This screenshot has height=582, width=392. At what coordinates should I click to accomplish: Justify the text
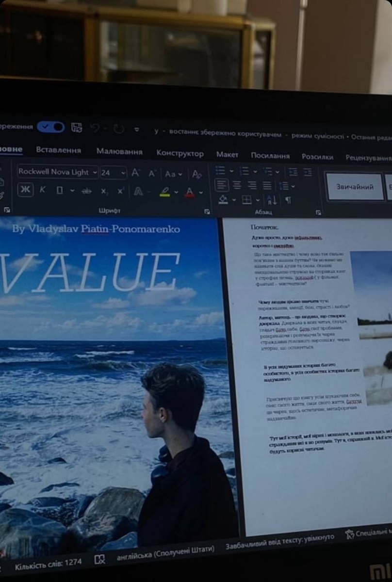click(x=267, y=186)
